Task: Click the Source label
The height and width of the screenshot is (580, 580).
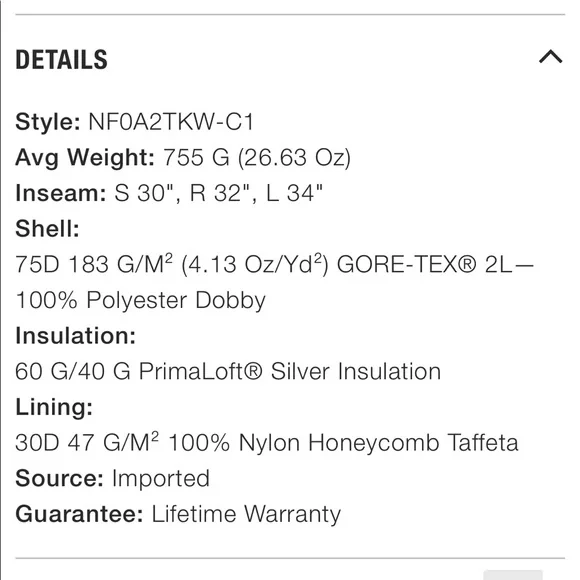Action: pos(59,478)
